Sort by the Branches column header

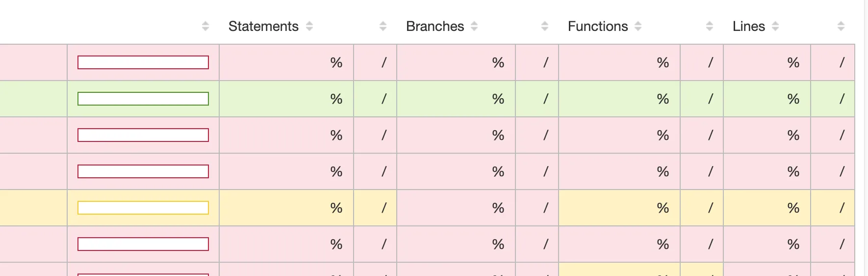tap(435, 26)
